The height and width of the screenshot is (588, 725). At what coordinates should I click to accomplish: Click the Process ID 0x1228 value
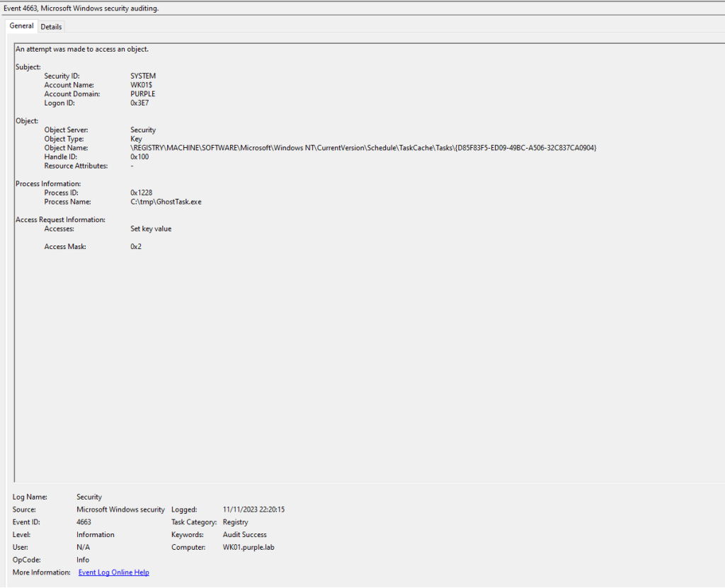pyautogui.click(x=141, y=192)
